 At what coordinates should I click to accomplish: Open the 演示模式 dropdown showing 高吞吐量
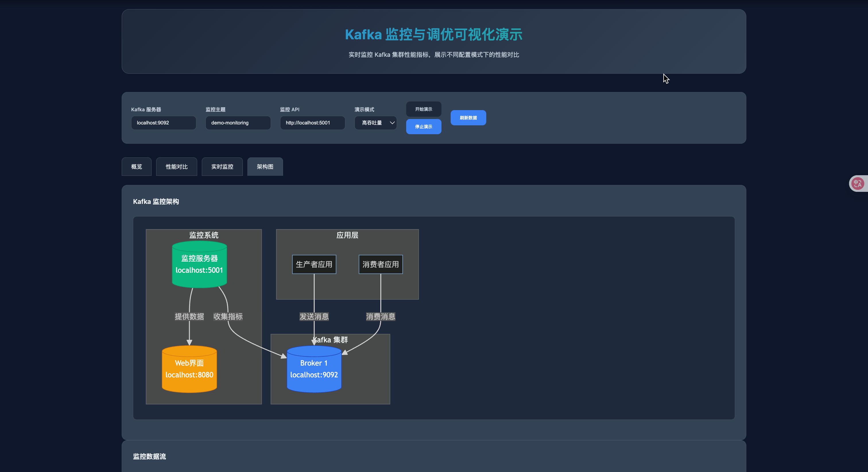(375, 123)
